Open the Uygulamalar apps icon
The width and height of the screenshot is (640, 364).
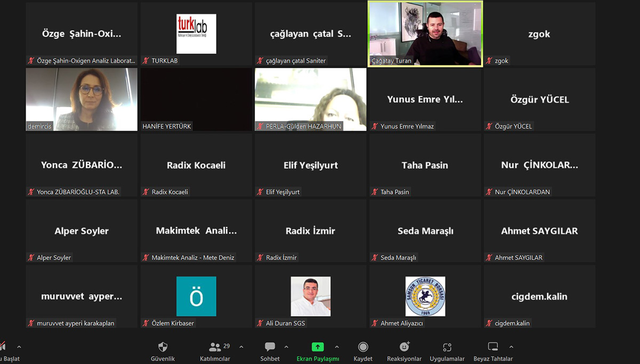[447, 347]
